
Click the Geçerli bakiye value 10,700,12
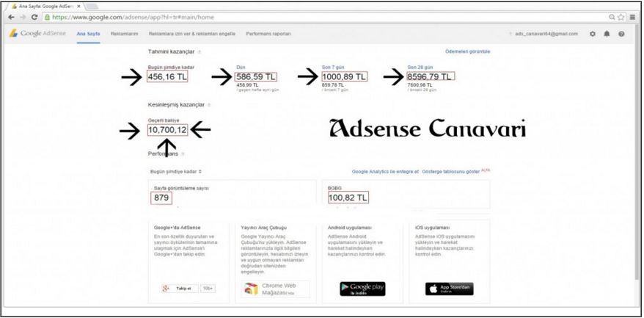(167, 131)
